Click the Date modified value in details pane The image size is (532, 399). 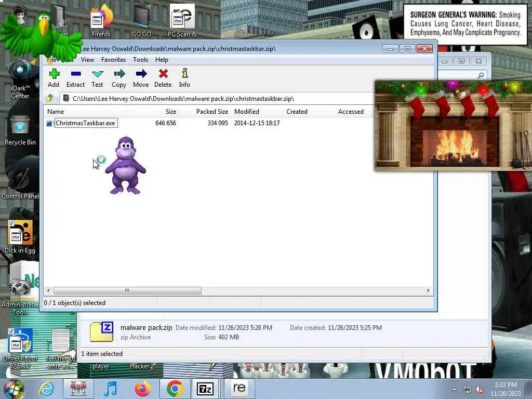coord(245,328)
